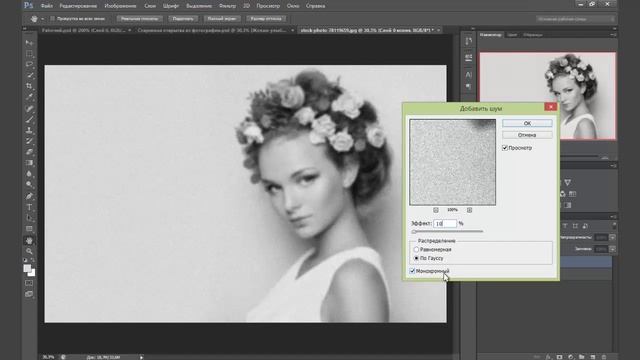Toggle Прокрутка во всех окнах checkbox
This screenshot has height=360, width=640.
[52, 19]
